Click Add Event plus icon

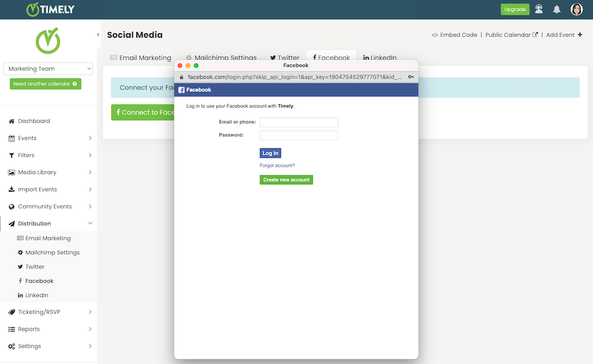click(580, 35)
